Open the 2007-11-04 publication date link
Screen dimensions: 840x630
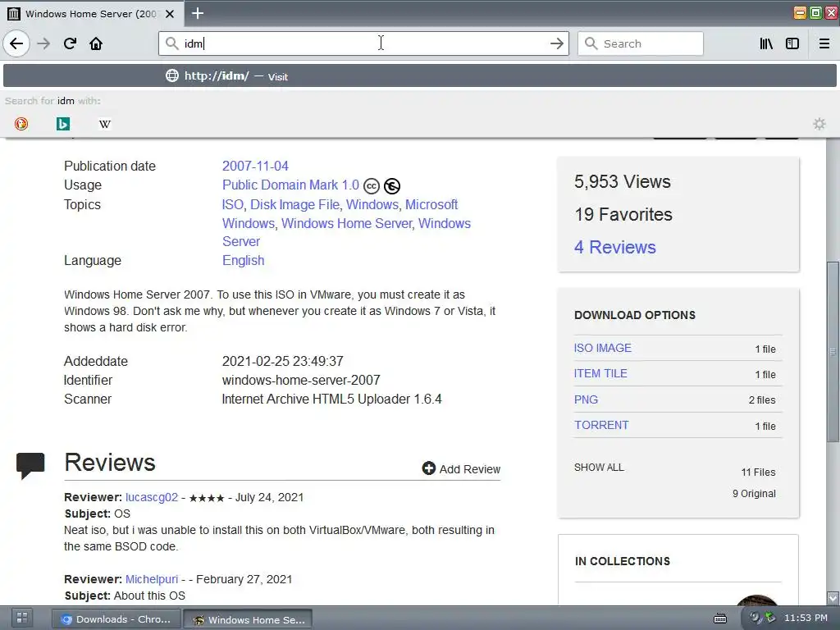255,166
